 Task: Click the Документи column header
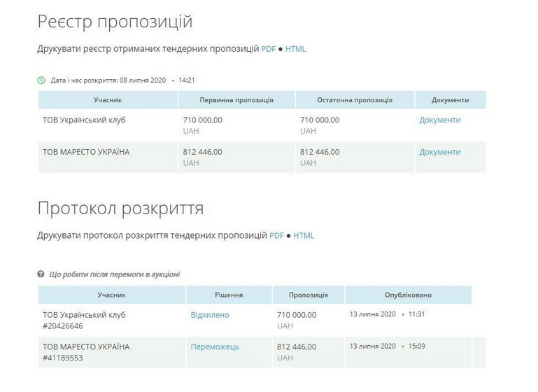click(x=450, y=100)
